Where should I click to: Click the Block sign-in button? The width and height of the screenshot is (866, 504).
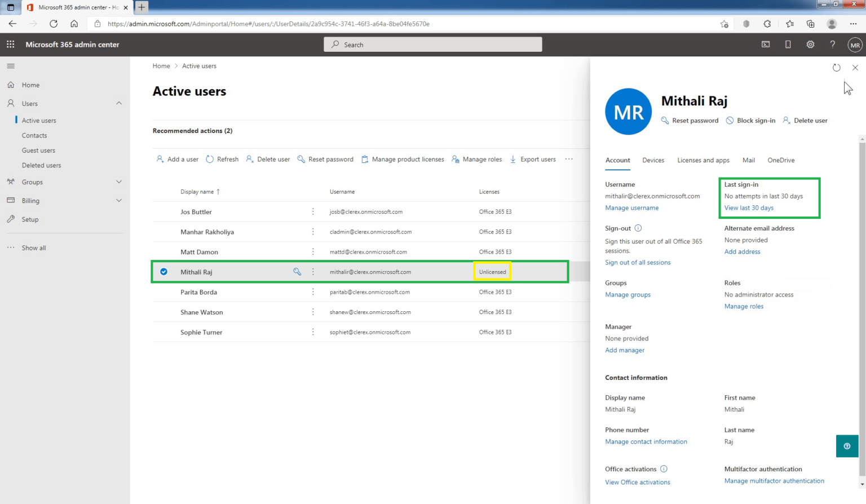pyautogui.click(x=750, y=120)
